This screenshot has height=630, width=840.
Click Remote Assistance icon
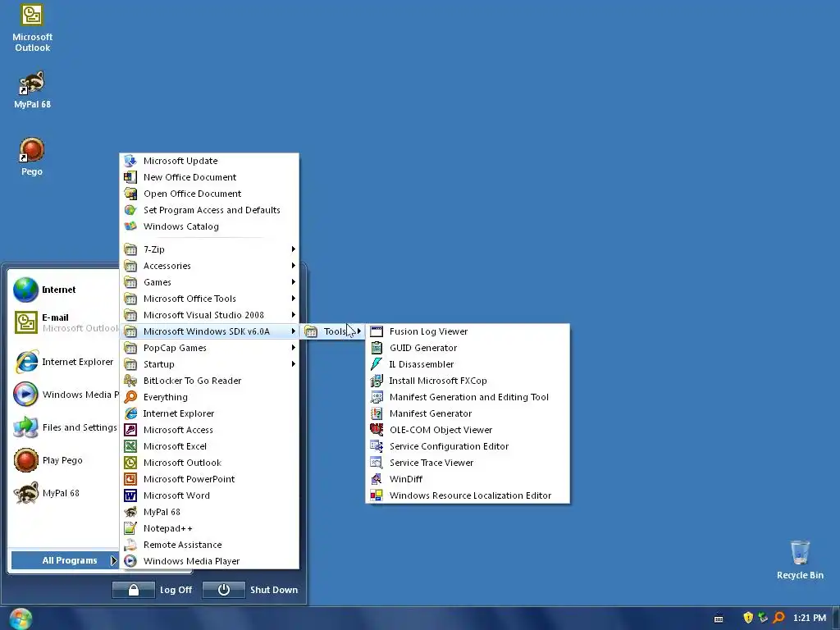pyautogui.click(x=130, y=545)
